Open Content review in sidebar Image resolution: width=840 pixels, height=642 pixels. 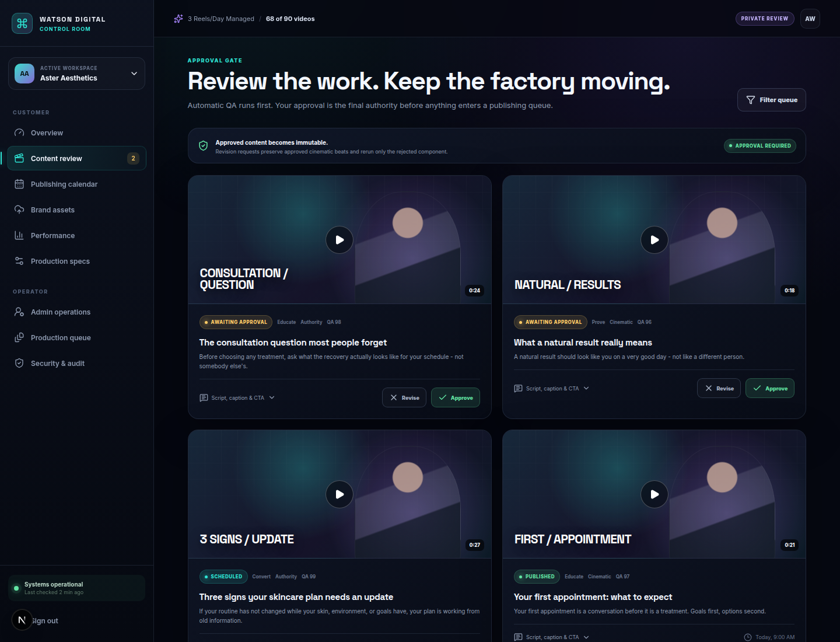point(76,158)
